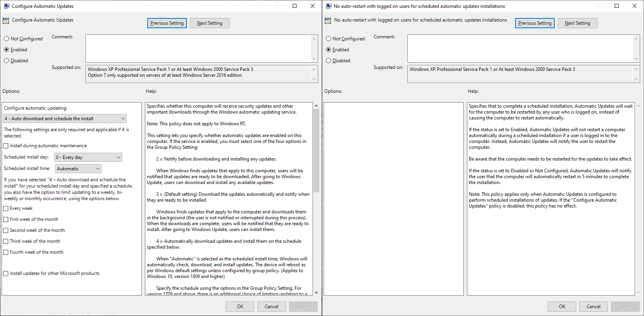Click the policy icon beside the No auto-restart heading

point(328,20)
